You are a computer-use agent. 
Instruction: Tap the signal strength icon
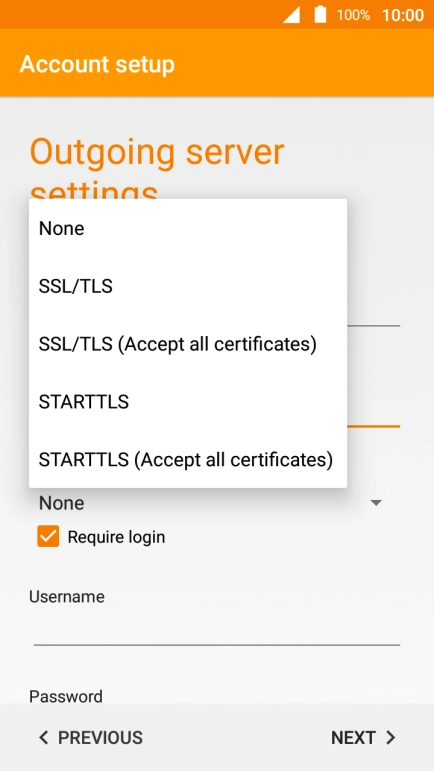pos(291,15)
